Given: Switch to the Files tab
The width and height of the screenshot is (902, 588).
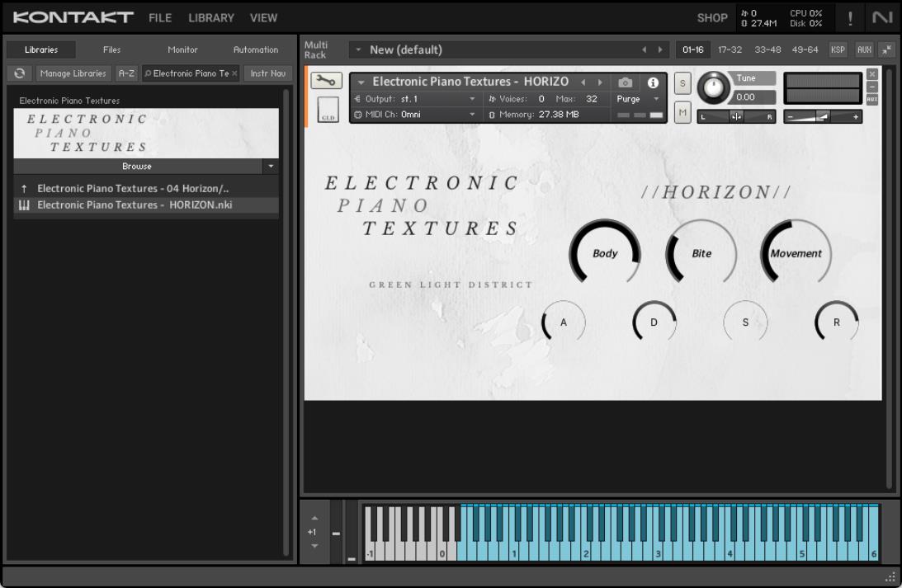Looking at the screenshot, I should 111,50.
